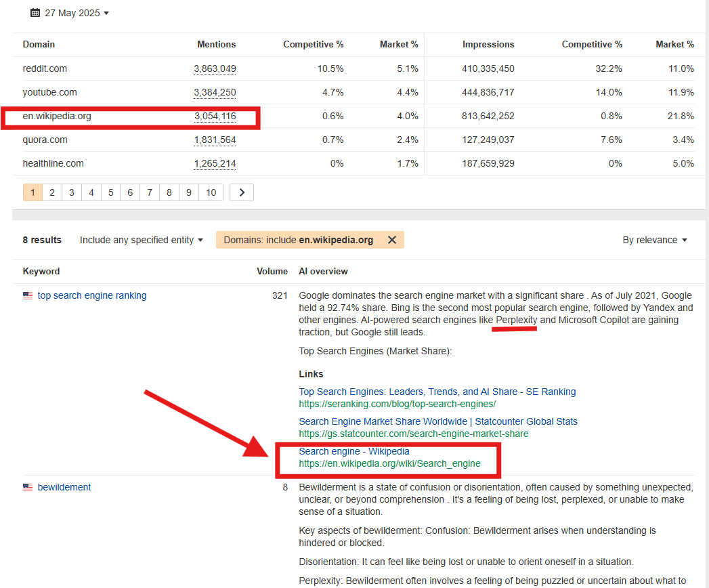Open the By relevance sort dropdown
The height and width of the screenshot is (588, 709).
[654, 240]
